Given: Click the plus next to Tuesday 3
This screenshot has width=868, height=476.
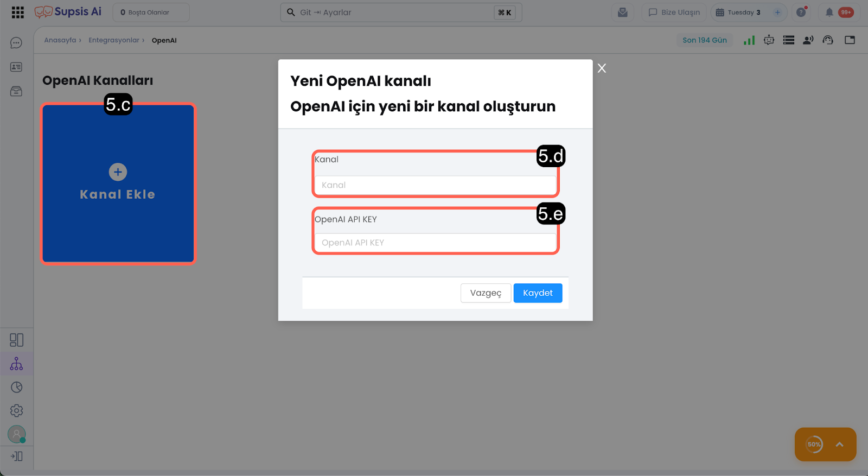Looking at the screenshot, I should coord(777,12).
